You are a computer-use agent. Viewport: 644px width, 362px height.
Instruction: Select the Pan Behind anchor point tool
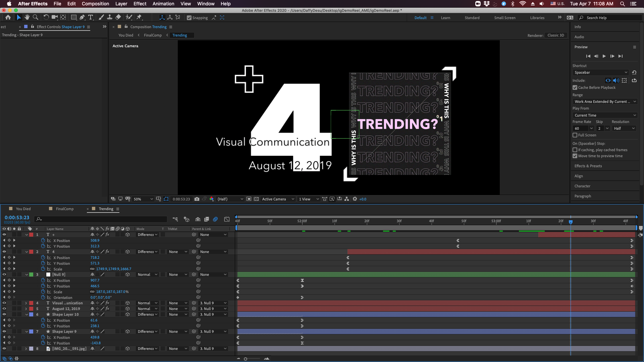(63, 17)
